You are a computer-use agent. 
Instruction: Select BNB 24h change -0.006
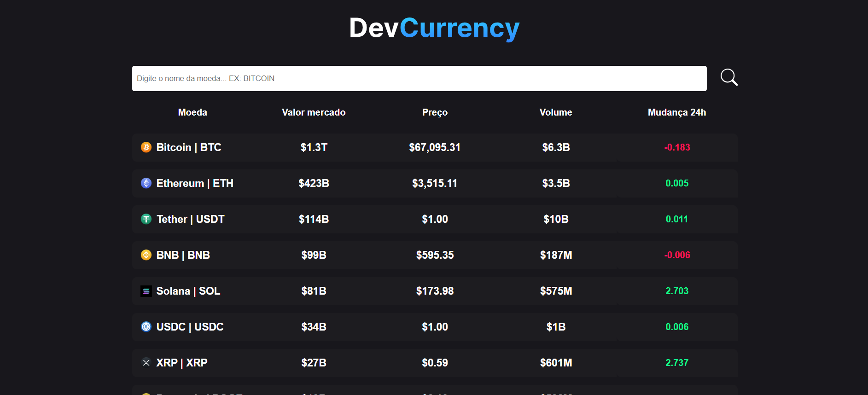(x=677, y=255)
